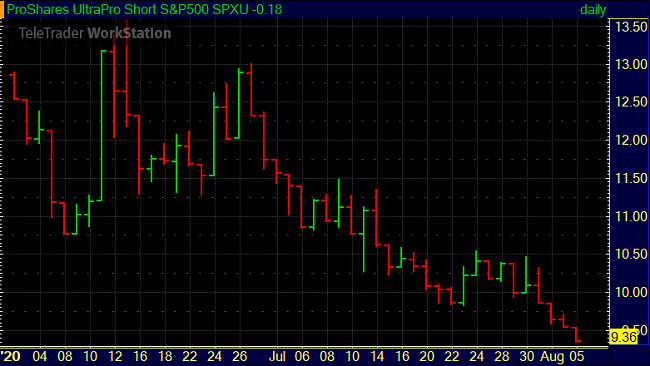Click the Jul date axis marker

click(x=277, y=356)
